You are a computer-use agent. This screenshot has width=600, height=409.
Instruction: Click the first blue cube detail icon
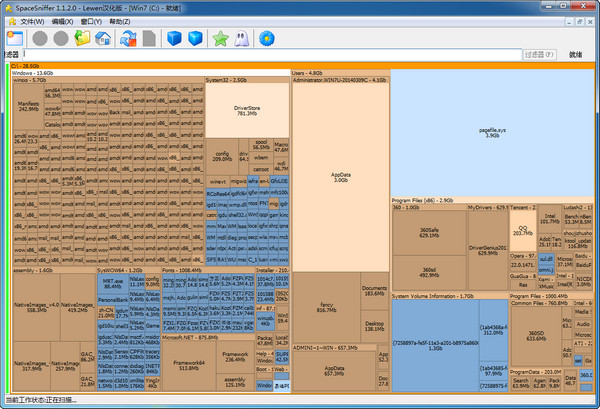click(174, 38)
